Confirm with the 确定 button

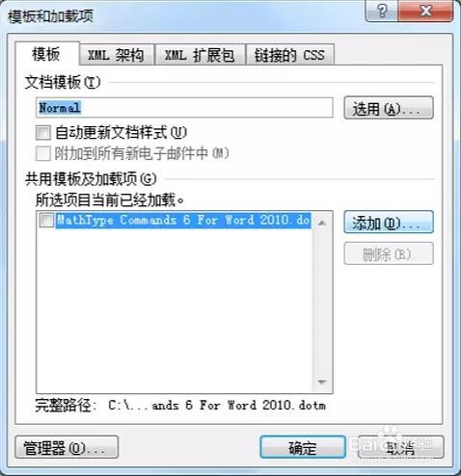303,447
